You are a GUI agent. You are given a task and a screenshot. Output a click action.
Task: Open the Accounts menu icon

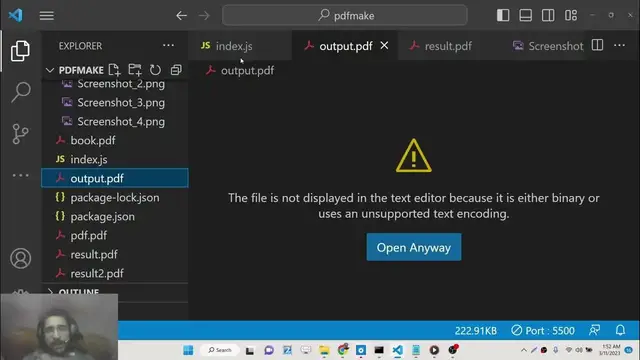tap(20, 258)
